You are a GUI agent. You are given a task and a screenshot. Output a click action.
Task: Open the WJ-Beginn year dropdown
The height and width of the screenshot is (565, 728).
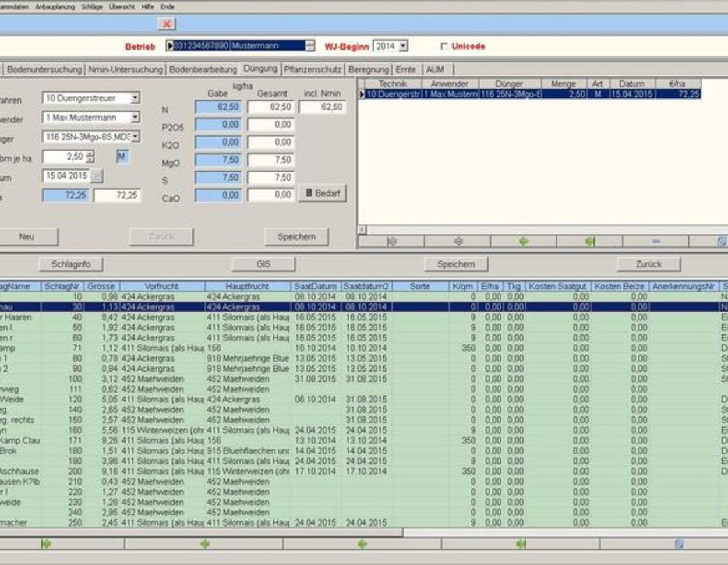pos(403,46)
